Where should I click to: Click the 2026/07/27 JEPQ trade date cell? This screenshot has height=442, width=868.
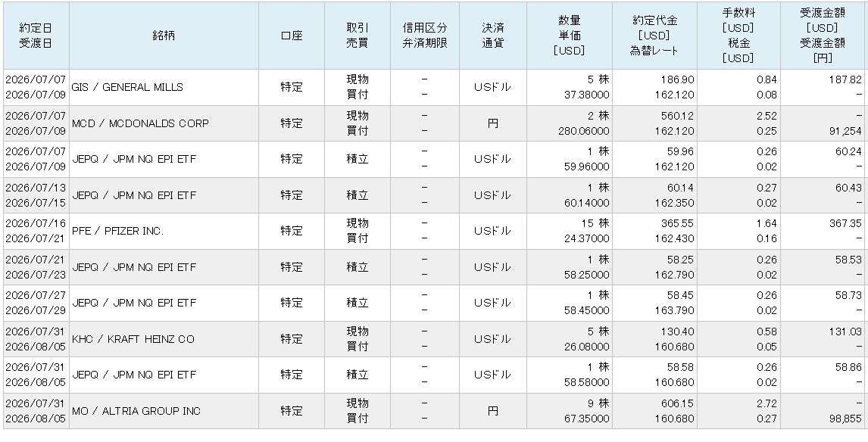click(36, 295)
